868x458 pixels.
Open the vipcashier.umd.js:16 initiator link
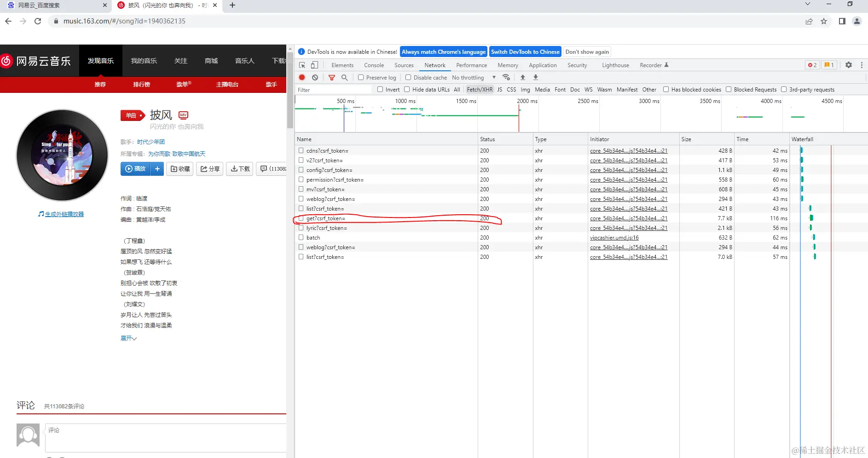point(614,238)
